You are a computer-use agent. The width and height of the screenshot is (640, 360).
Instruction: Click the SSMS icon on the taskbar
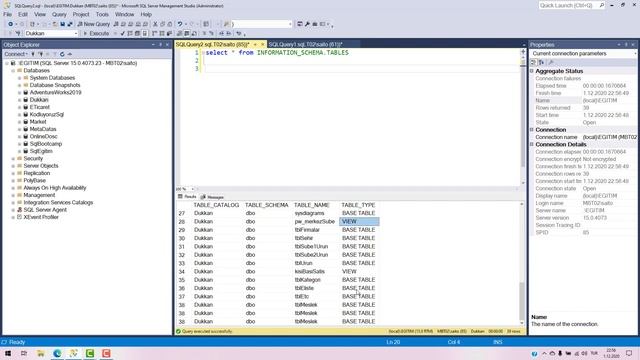(x=73, y=353)
